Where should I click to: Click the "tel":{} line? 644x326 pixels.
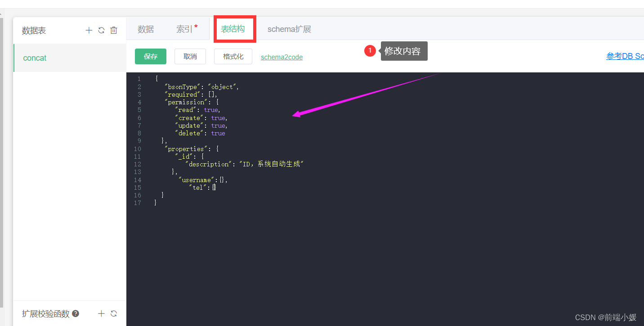(202, 188)
